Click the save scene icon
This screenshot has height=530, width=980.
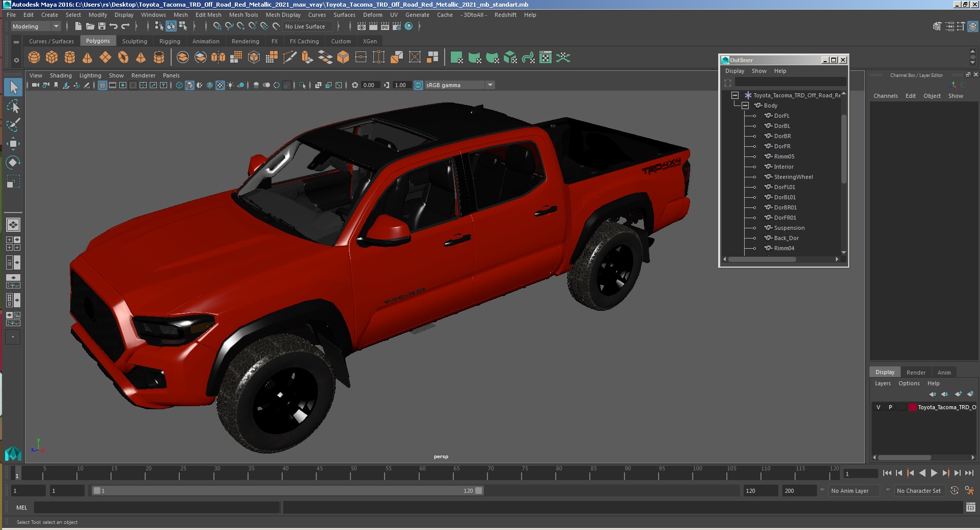click(102, 26)
